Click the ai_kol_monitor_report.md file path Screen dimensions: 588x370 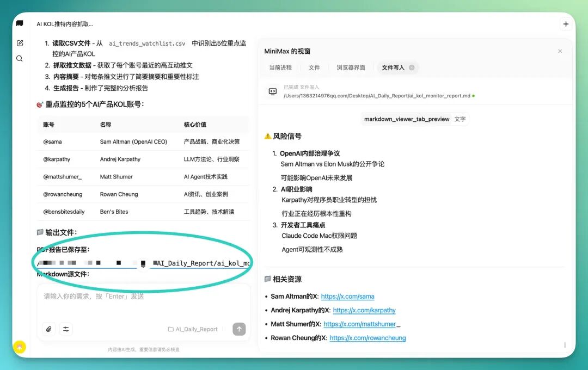377,96
